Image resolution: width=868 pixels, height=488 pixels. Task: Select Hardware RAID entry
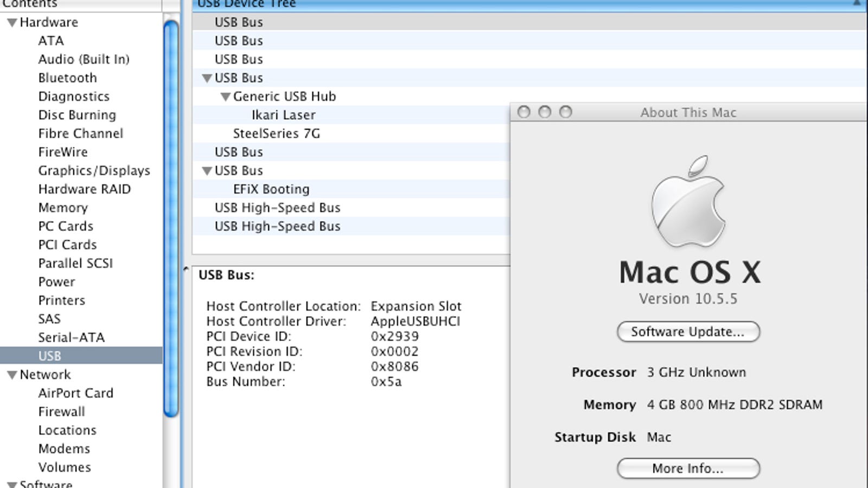coord(84,189)
